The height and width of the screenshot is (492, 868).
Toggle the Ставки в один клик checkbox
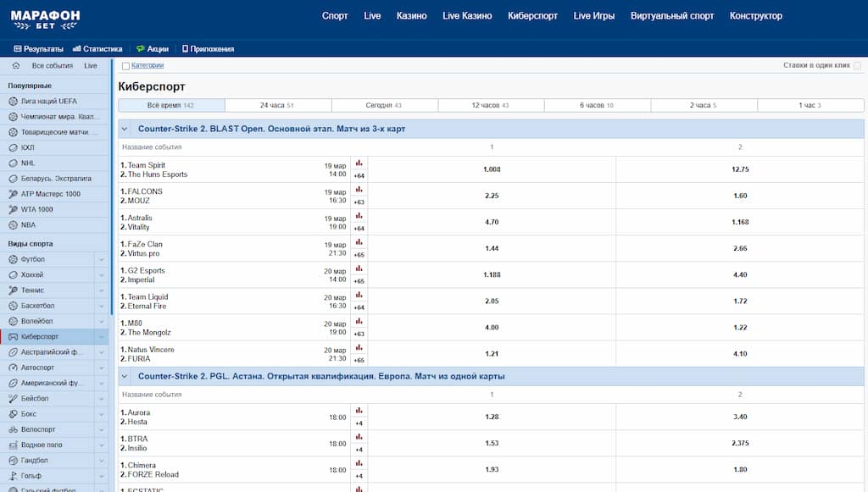pyautogui.click(x=857, y=66)
